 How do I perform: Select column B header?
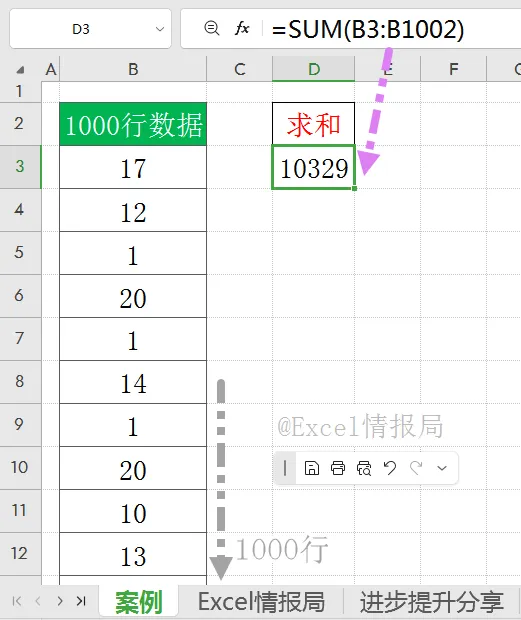pos(133,70)
